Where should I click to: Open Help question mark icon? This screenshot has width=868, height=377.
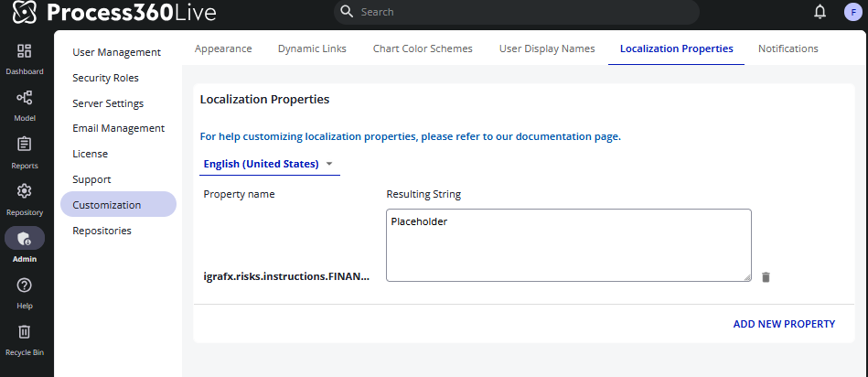pos(24,285)
